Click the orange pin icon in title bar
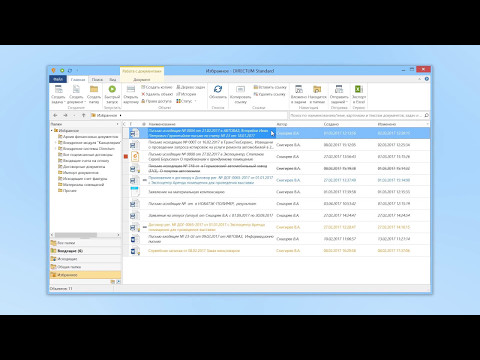The width and height of the screenshot is (480, 360). [x=53, y=71]
